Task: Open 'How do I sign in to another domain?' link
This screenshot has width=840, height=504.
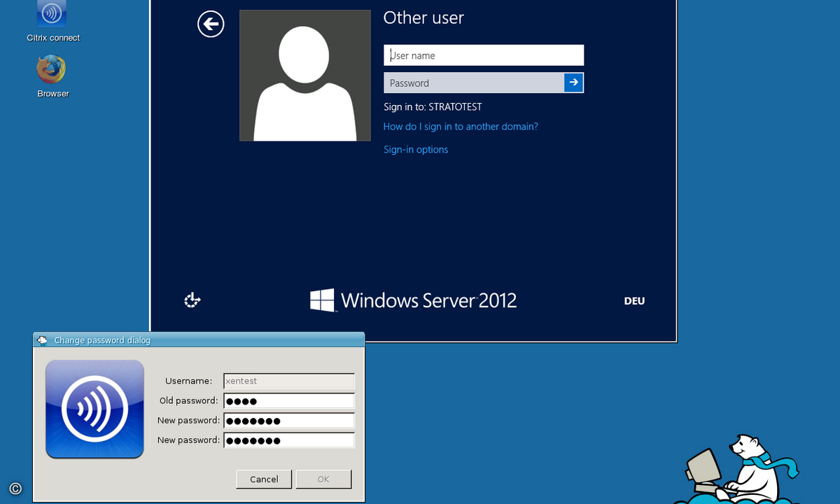Action: [x=461, y=127]
